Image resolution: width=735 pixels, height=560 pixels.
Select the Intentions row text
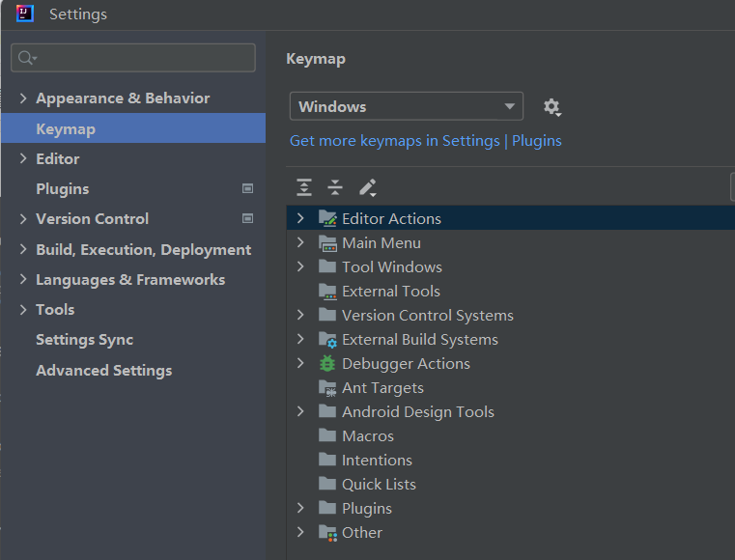click(x=377, y=461)
